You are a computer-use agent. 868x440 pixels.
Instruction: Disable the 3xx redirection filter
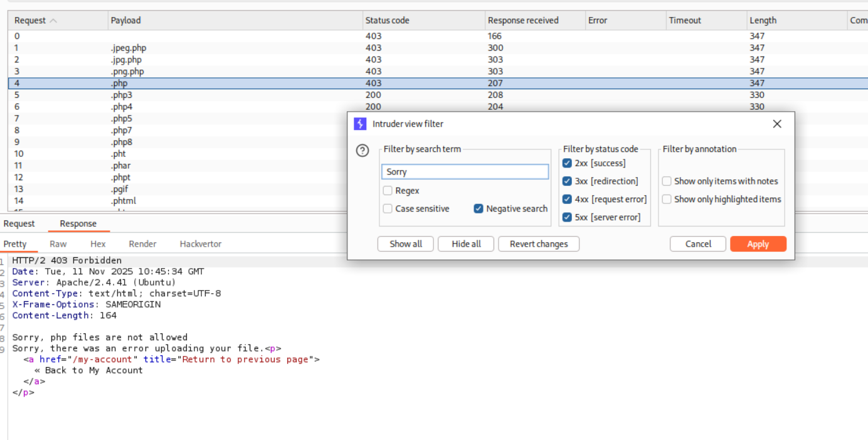click(x=568, y=181)
